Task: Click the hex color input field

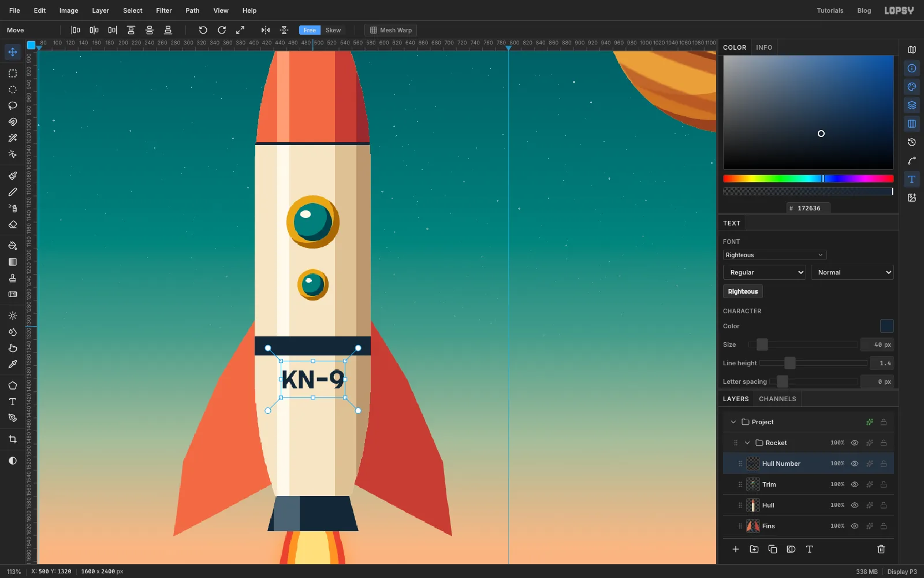Action: click(808, 208)
